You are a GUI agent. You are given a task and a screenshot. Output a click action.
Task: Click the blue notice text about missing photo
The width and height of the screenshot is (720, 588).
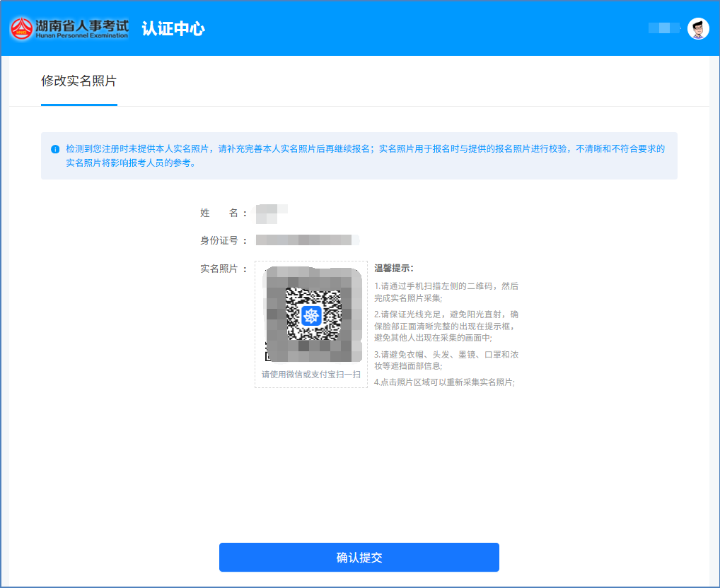click(364, 155)
